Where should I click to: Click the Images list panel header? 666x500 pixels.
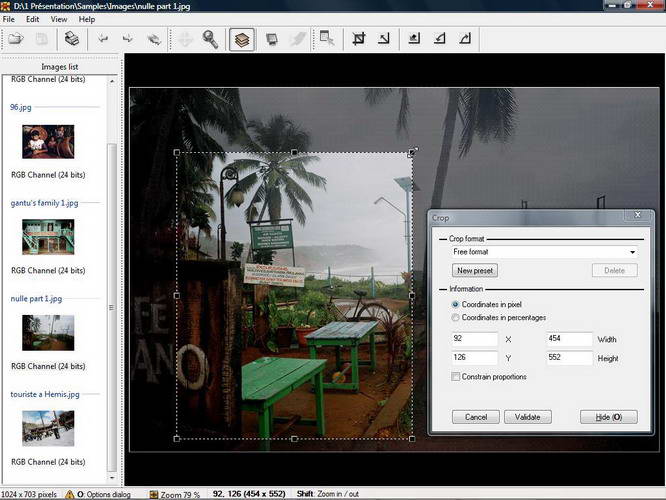click(x=59, y=67)
